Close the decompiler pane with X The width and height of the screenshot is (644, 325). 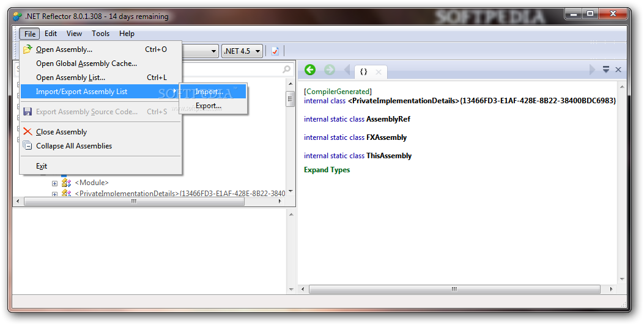[x=618, y=70]
